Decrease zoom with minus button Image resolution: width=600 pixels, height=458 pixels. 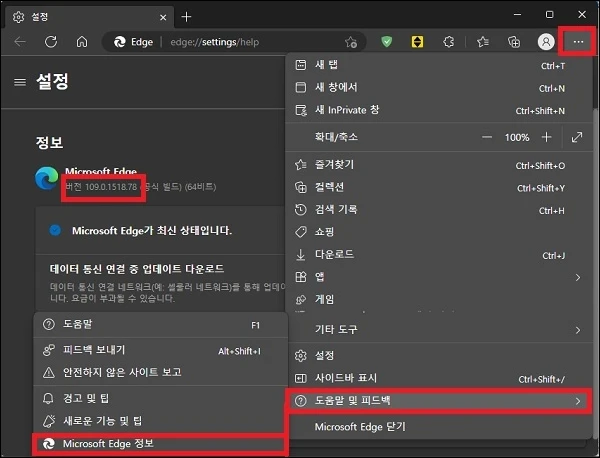[487, 137]
